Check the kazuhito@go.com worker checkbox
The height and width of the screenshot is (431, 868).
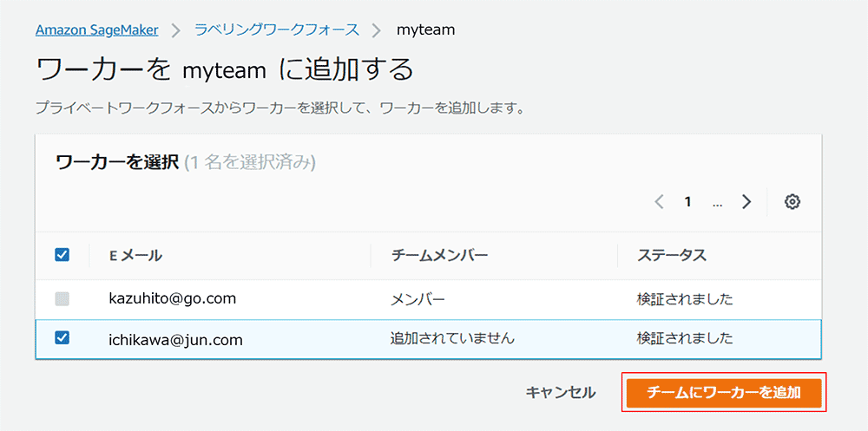[x=62, y=299]
